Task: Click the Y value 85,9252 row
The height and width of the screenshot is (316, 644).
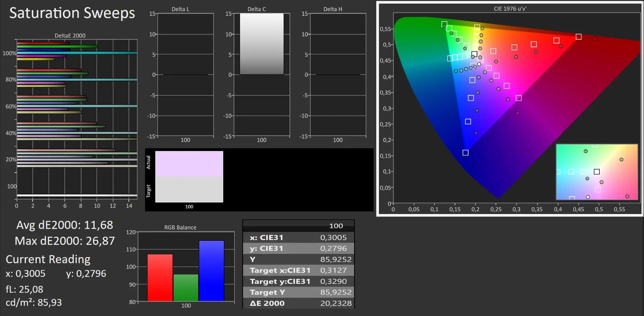Action: click(299, 259)
